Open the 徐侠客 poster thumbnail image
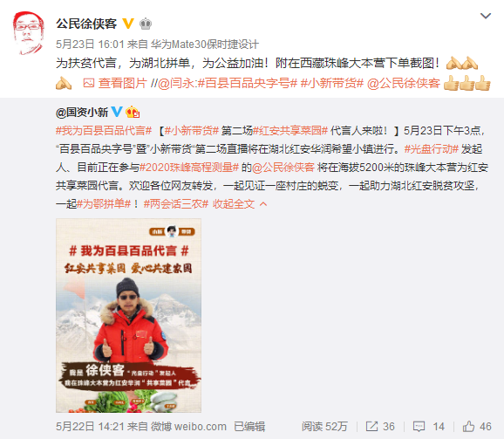 [x=128, y=315]
